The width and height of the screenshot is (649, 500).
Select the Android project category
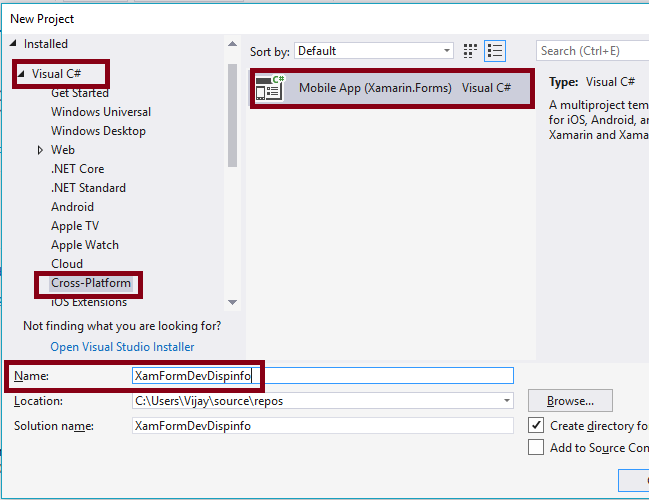(x=72, y=207)
